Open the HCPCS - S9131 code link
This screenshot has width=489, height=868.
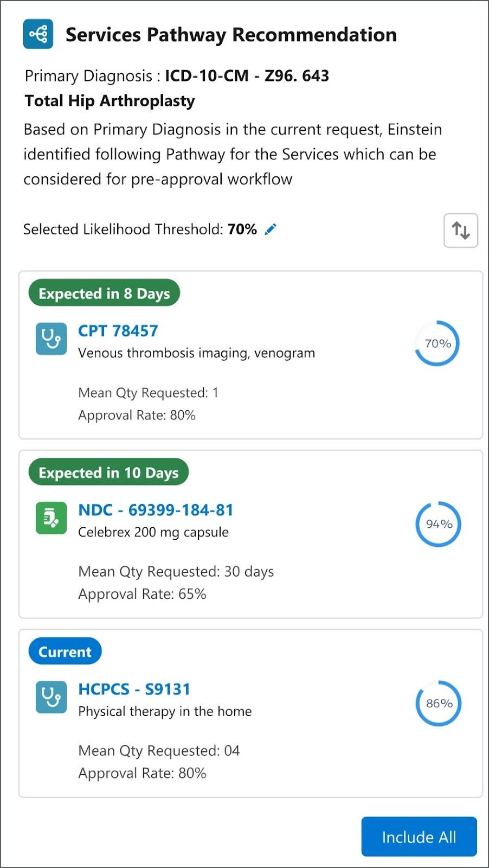click(134, 689)
